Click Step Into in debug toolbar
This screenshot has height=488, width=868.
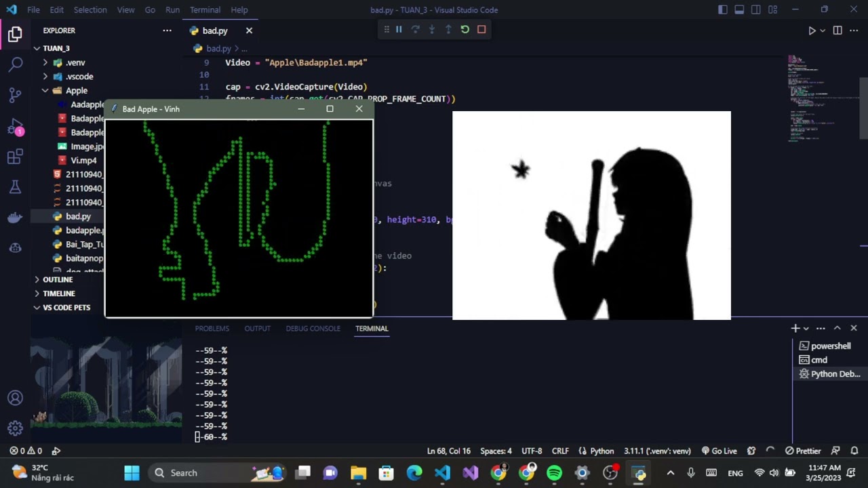pos(432,29)
